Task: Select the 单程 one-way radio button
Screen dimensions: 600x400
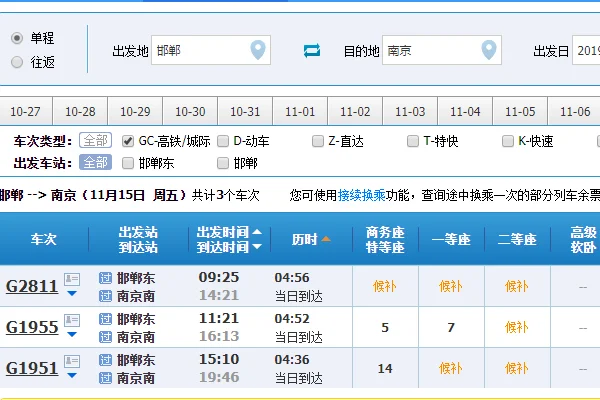Action: point(17,38)
